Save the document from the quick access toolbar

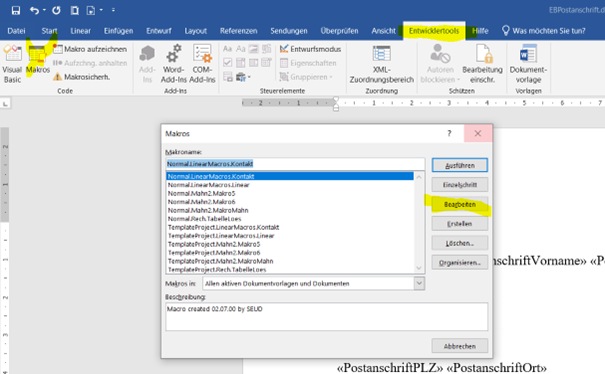[16, 10]
